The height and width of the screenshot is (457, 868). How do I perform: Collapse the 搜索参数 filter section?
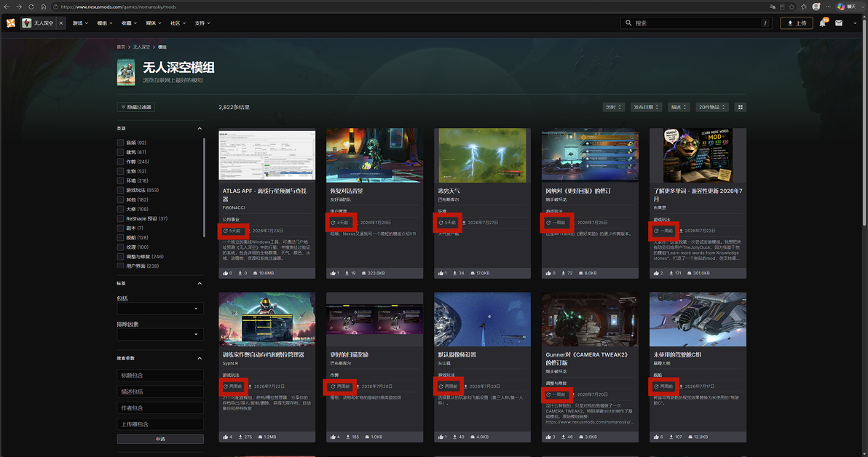[200, 358]
